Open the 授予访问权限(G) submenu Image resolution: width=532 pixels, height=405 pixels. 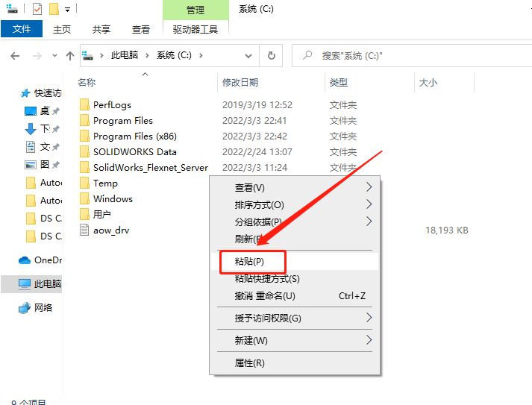point(295,318)
